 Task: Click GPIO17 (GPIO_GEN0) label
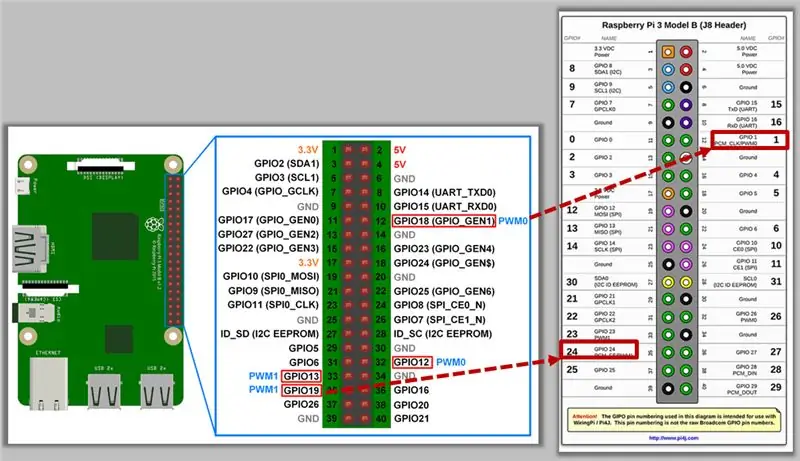point(268,220)
